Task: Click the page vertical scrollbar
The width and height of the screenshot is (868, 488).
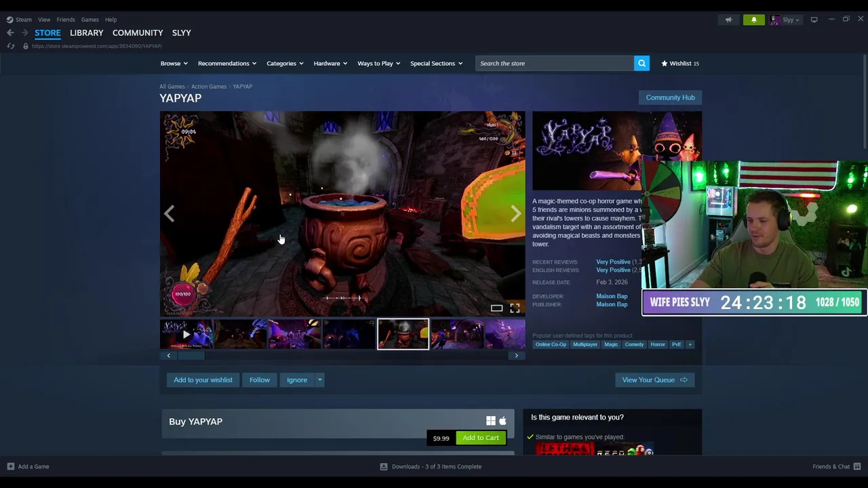Action: [x=864, y=102]
